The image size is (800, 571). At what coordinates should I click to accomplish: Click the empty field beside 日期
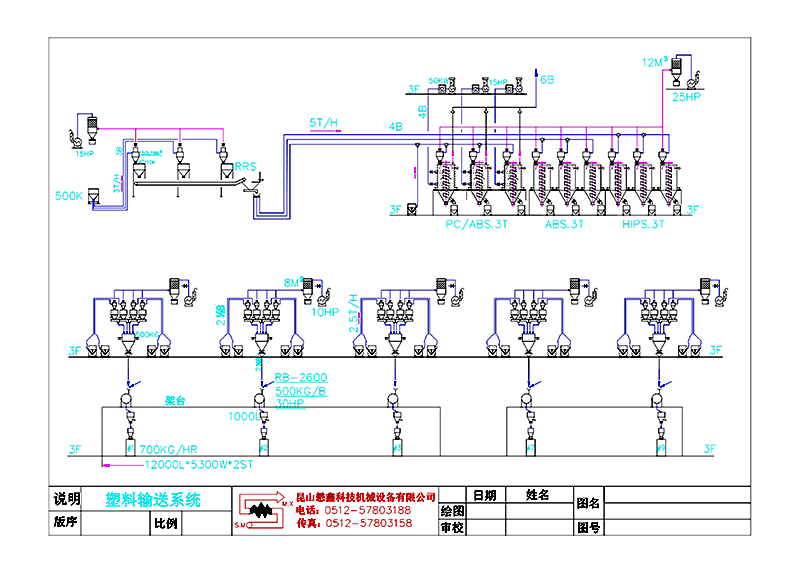click(487, 510)
